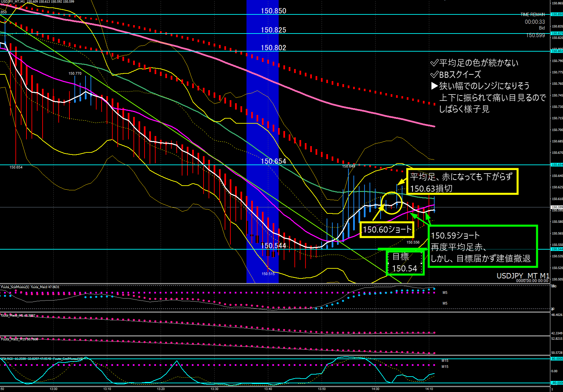Select 150.745 on the price axis
Viewport: 563px width, 392px height.
point(557,95)
